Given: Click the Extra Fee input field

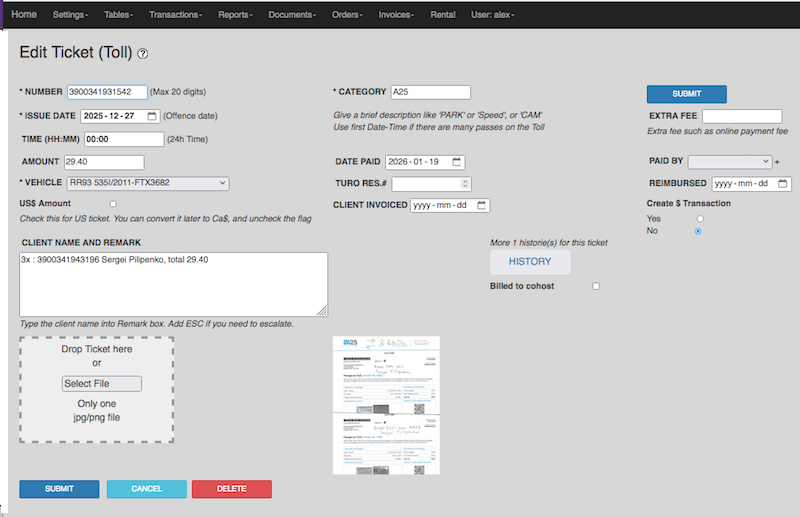Looking at the screenshot, I should click(x=741, y=116).
